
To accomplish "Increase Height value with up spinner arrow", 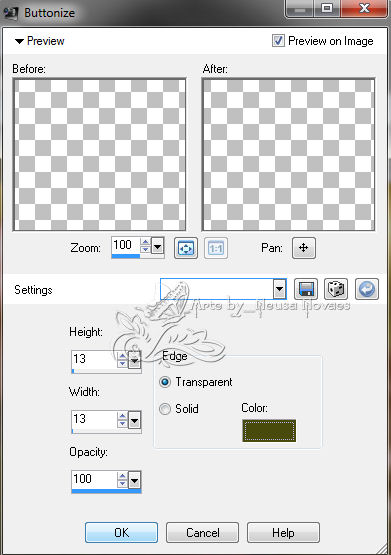I will pyautogui.click(x=122, y=356).
